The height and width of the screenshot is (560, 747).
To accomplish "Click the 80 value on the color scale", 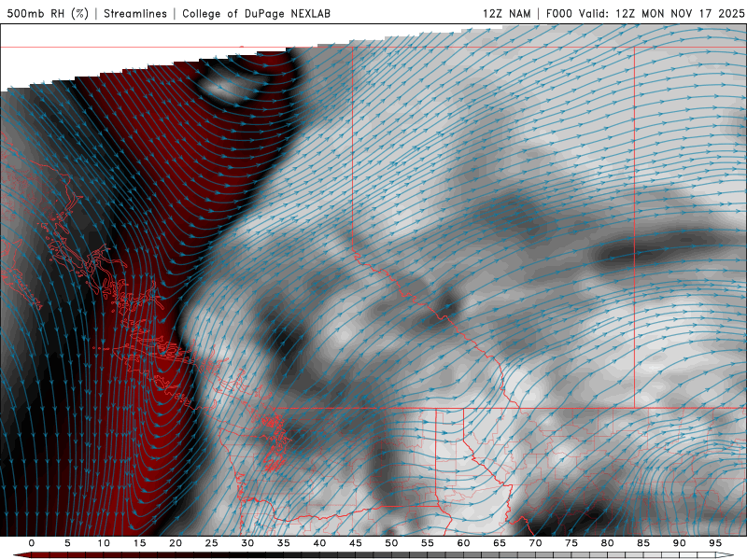I will (607, 543).
